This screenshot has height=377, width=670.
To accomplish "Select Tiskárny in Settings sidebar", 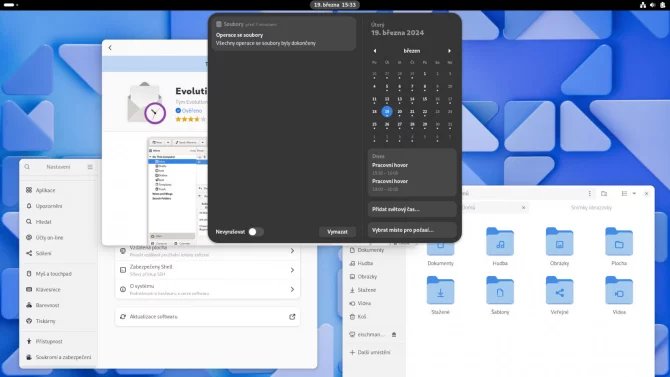I will [59, 321].
